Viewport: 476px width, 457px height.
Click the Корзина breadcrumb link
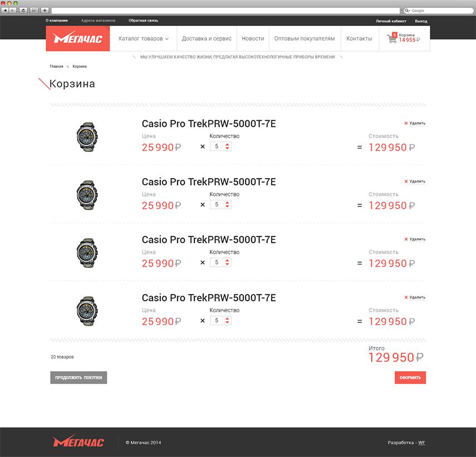[x=80, y=66]
